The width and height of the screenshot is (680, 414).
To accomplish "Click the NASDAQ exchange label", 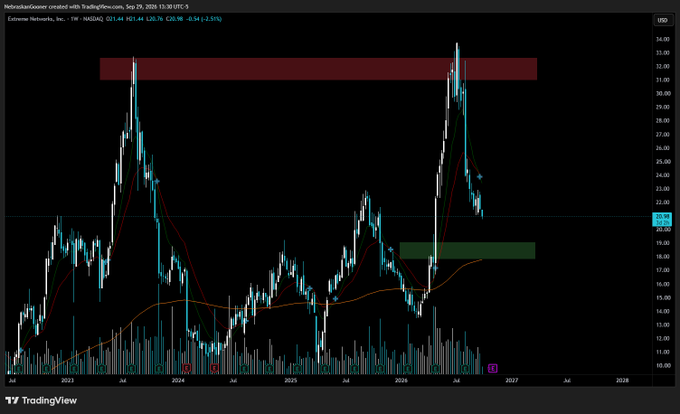I will pyautogui.click(x=93, y=19).
